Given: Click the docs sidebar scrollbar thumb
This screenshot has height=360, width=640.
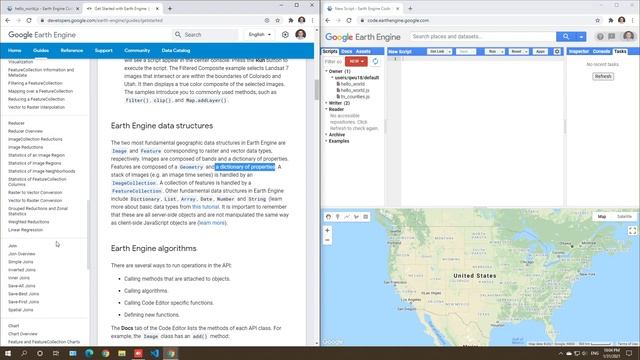Looking at the screenshot, I should coord(88,234).
